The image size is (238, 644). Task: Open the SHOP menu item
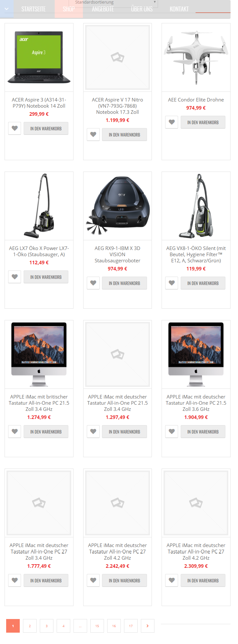click(69, 9)
